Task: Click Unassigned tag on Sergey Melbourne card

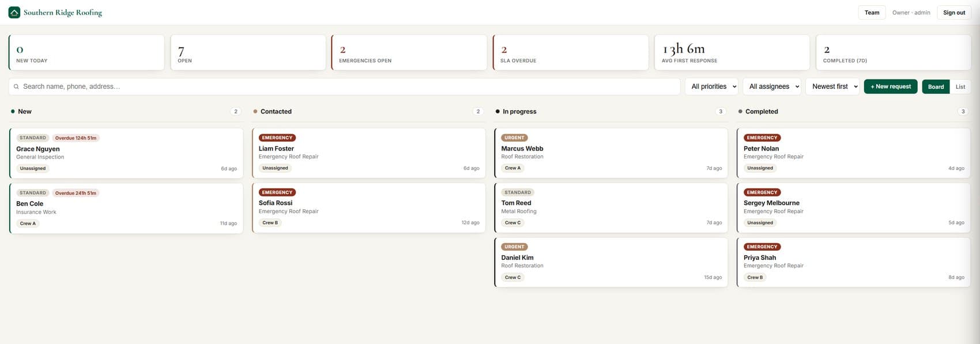Action: [760, 222]
